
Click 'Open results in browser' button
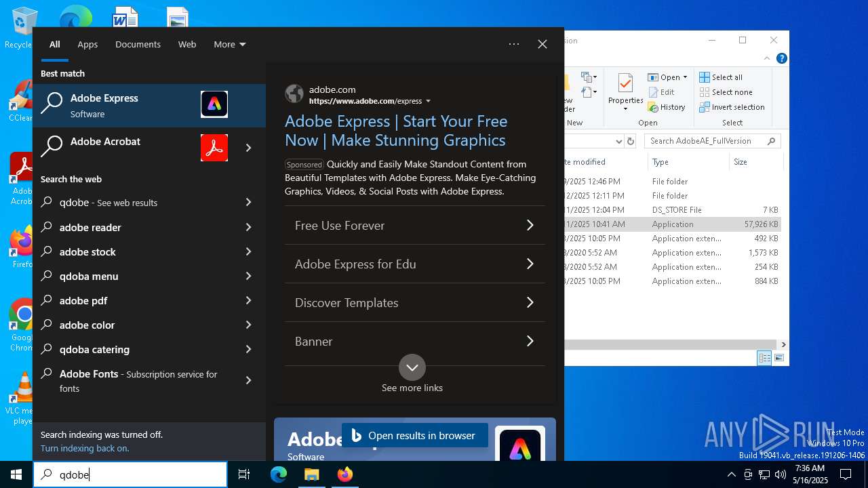click(x=415, y=435)
